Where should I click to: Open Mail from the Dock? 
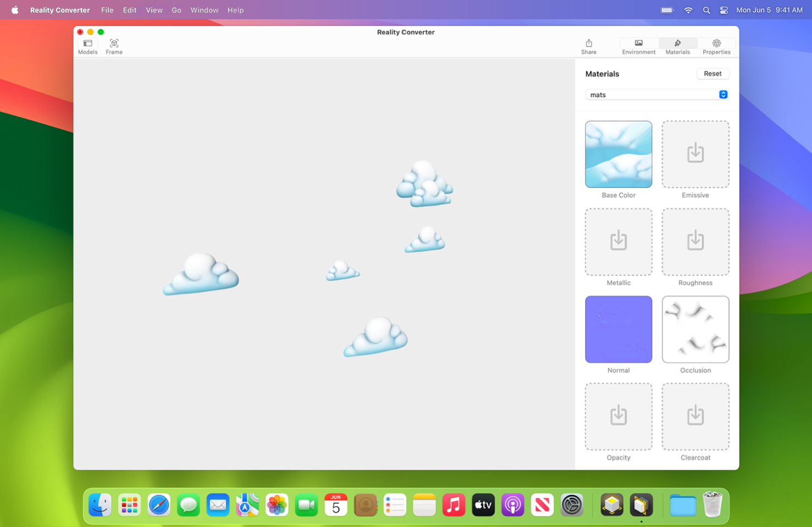coord(218,504)
